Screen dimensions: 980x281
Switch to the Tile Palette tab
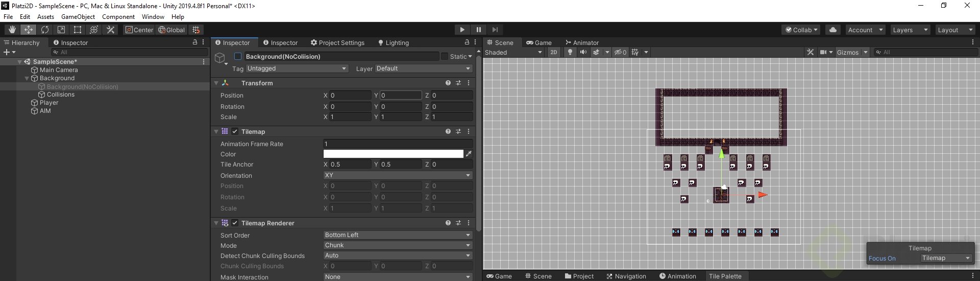[725, 276]
